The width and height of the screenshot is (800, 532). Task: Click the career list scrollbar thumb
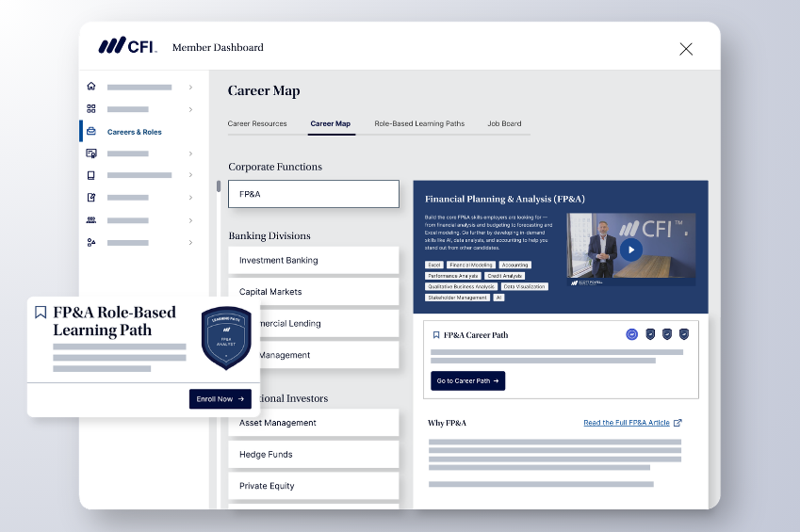pyautogui.click(x=219, y=186)
